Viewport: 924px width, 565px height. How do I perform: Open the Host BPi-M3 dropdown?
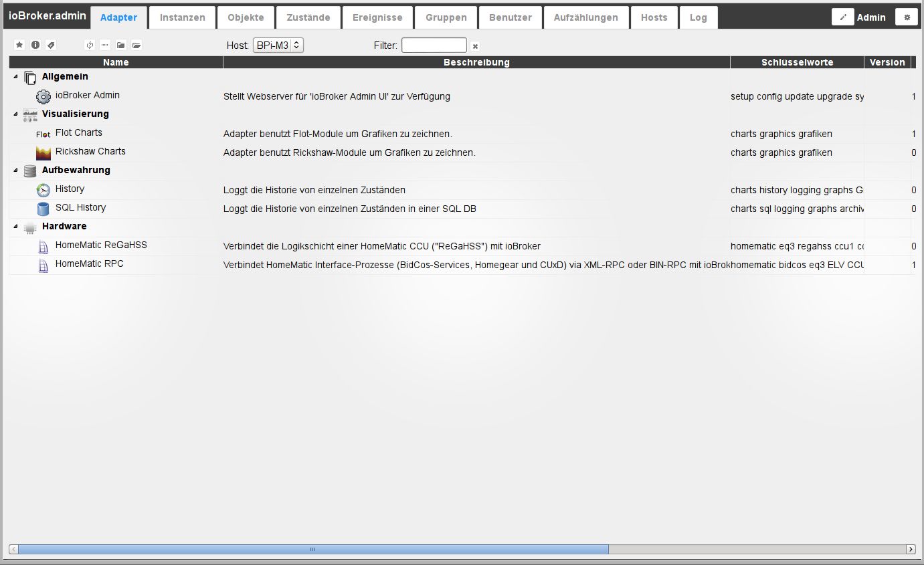[x=278, y=45]
